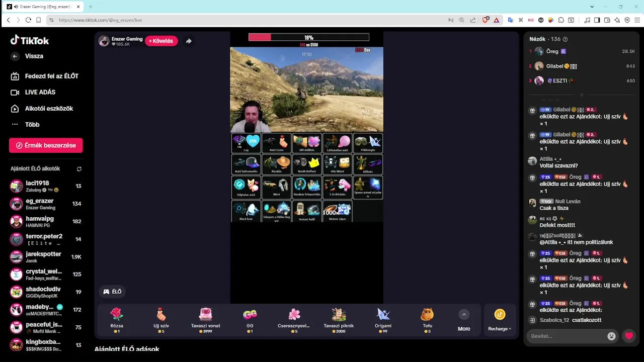Open kingboxba live stream
Image resolution: width=644 pixels, height=362 pixels.
[x=46, y=345]
